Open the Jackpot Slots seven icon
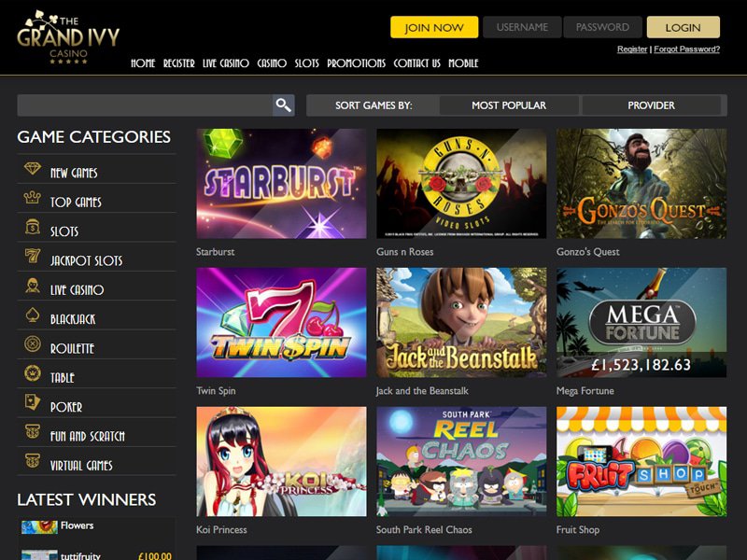Screen dimensions: 747x560 pos(33,256)
